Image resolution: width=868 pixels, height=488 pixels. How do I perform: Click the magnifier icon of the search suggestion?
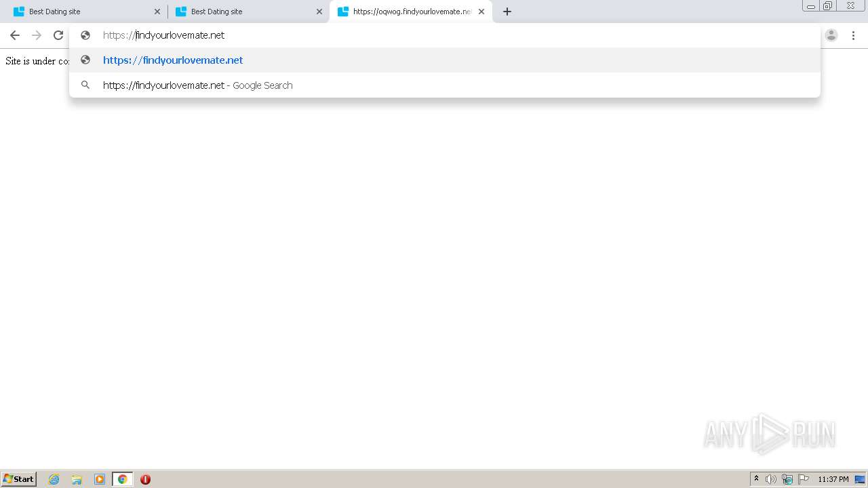pyautogui.click(x=85, y=85)
